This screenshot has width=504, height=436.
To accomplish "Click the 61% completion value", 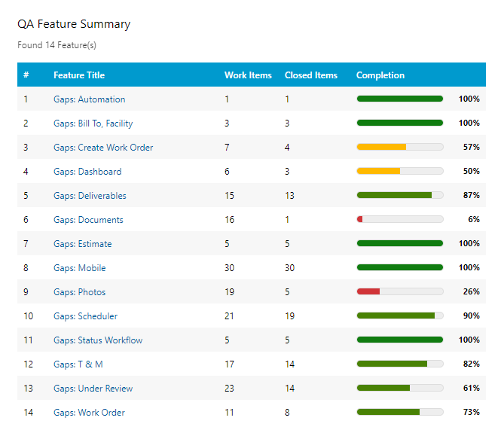I will click(471, 388).
